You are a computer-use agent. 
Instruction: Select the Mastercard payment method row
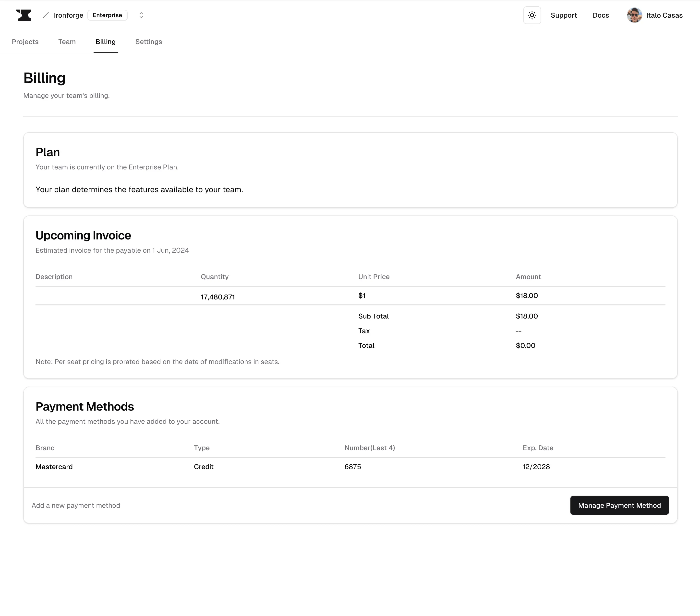click(x=54, y=466)
